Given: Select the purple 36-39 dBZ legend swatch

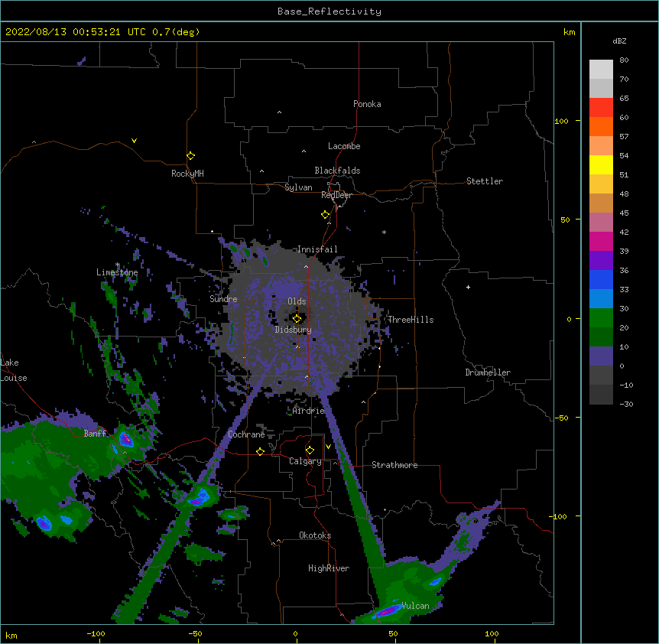Looking at the screenshot, I should pos(601,261).
